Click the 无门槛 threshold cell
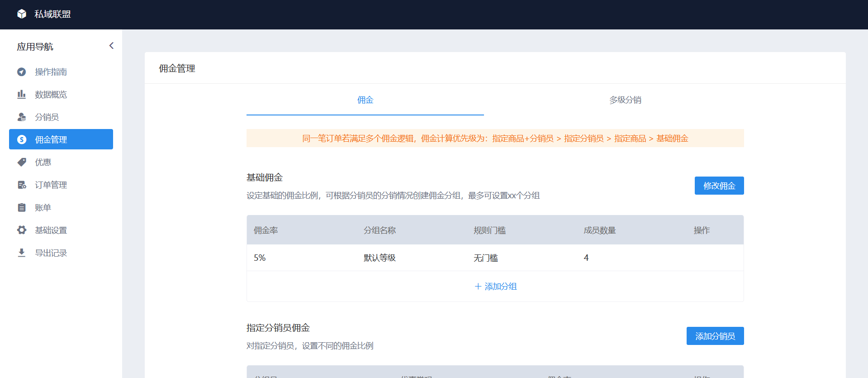This screenshot has height=378, width=868. pyautogui.click(x=486, y=258)
